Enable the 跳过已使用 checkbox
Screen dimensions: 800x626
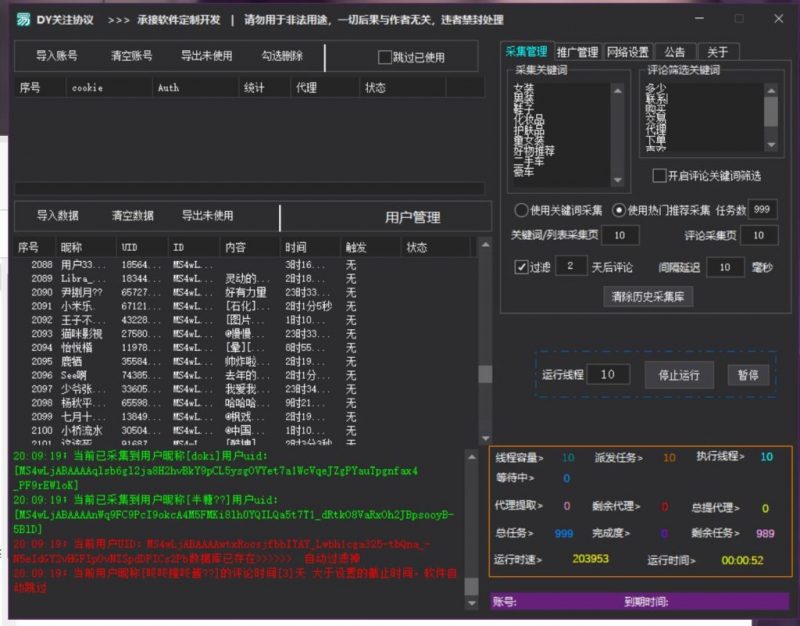point(384,56)
